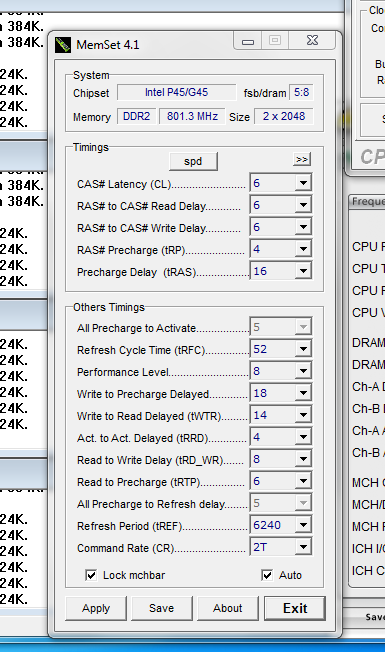385x652 pixels.
Task: Click the tRFC value 52
Action: point(260,349)
